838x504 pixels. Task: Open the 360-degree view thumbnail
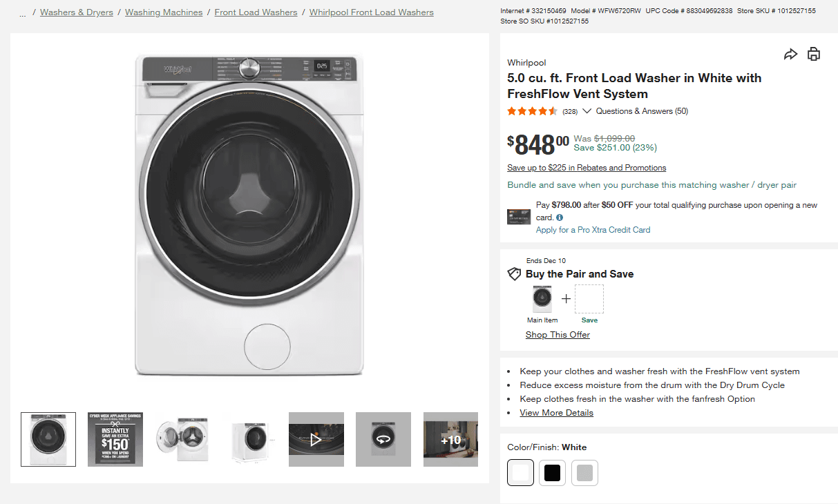(383, 439)
